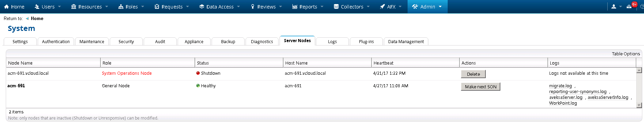
Task: Follow the Home breadcrumb link
Action: pos(37,19)
